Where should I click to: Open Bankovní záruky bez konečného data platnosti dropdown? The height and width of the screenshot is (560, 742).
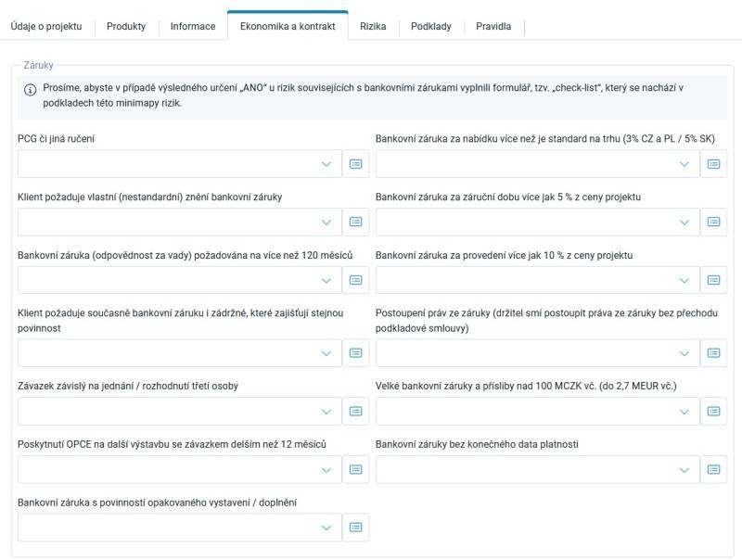click(x=538, y=469)
